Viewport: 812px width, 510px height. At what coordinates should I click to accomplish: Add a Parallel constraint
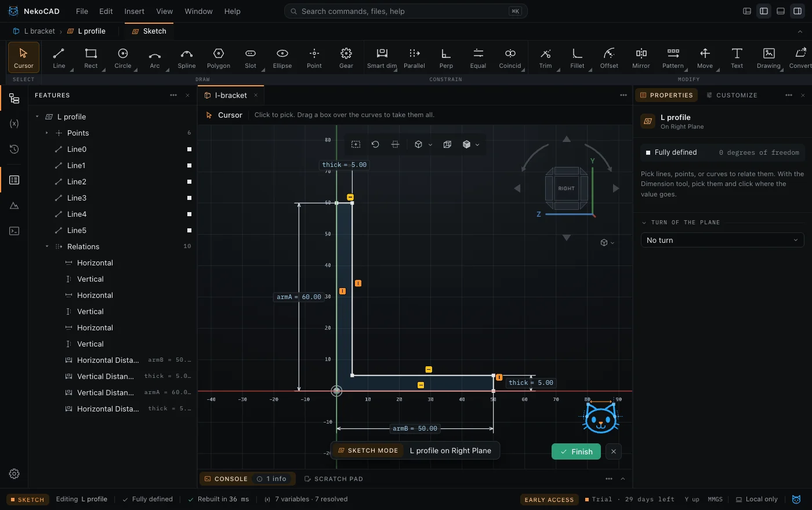coord(414,58)
